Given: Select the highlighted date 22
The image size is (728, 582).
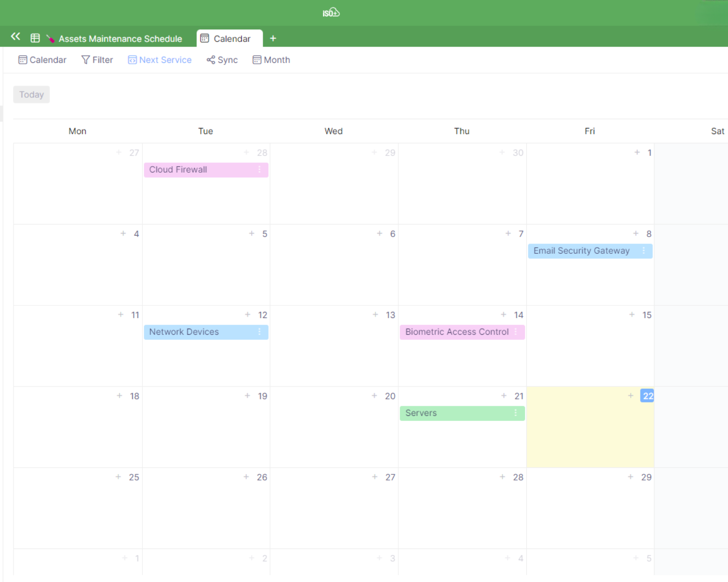Looking at the screenshot, I should point(647,396).
